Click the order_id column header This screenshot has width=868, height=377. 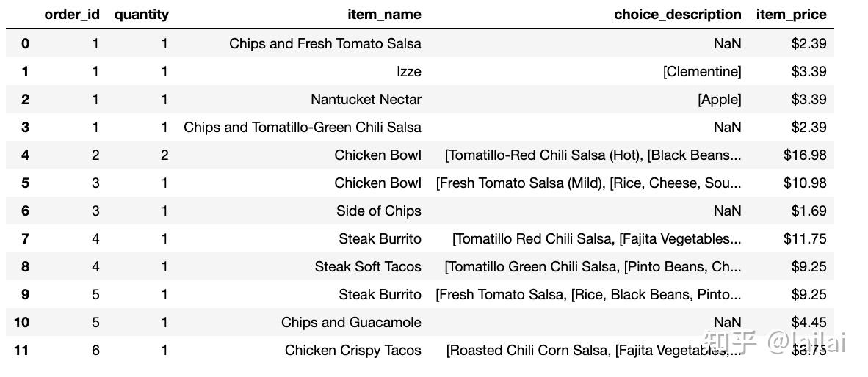[72, 15]
